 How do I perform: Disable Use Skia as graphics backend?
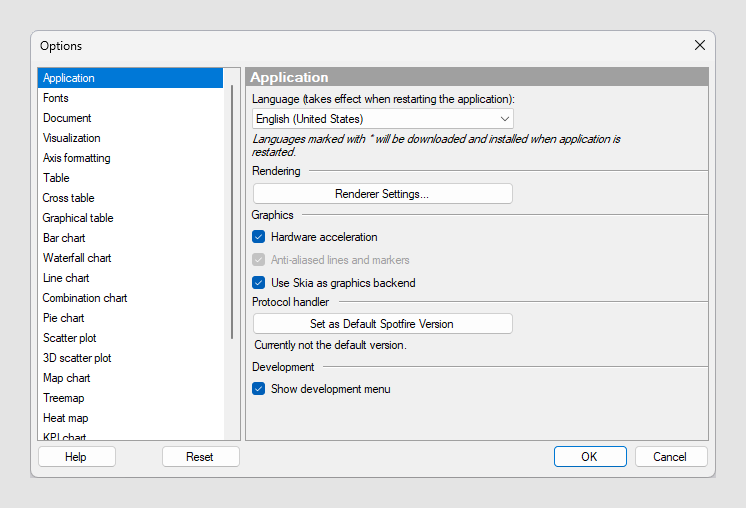(x=259, y=283)
